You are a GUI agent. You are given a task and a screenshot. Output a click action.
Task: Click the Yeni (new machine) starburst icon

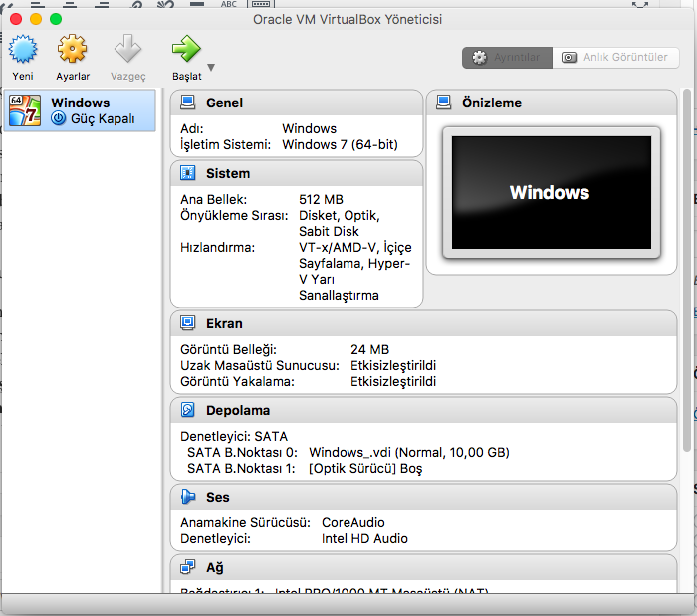(x=23, y=49)
